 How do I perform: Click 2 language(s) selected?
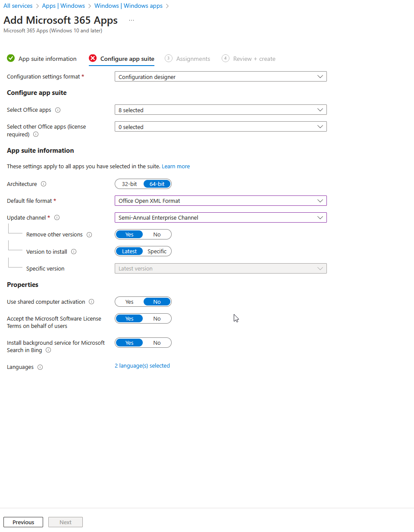tap(142, 365)
